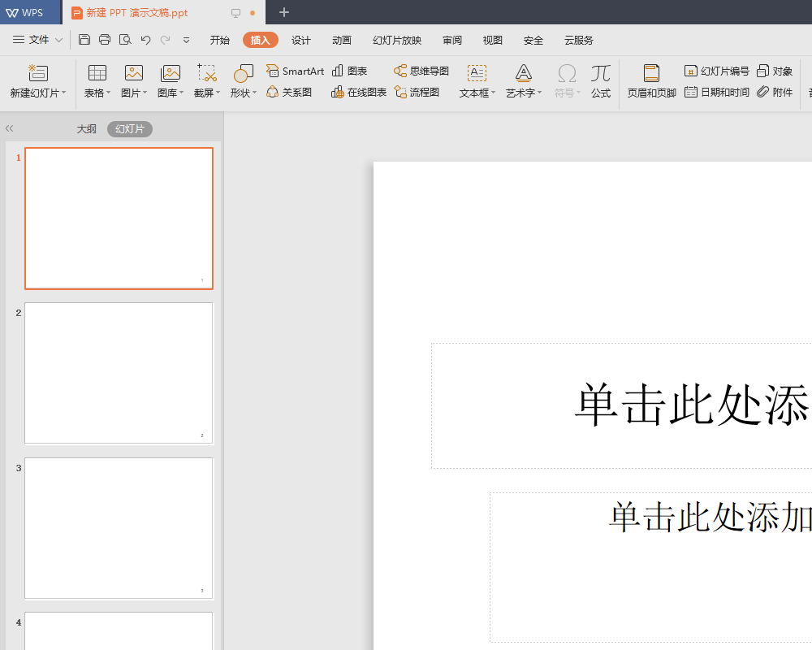Switch to the 设计 ribbon tab
The image size is (812, 650).
301,40
